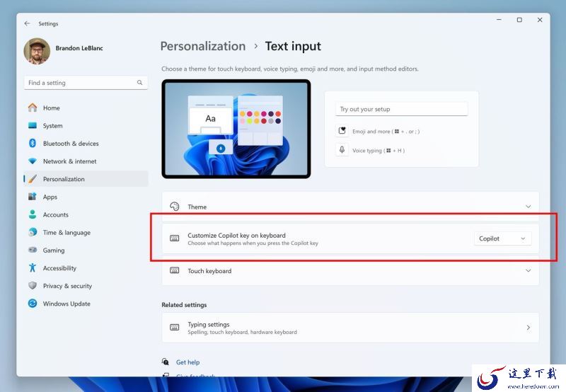This screenshot has height=392, width=566.
Task: Open Bluetooth & devices
Action: (x=86, y=144)
